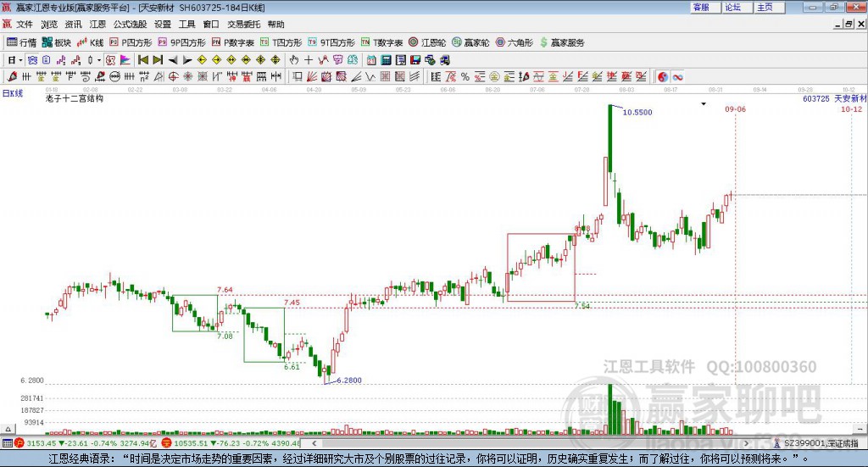Open the 江恩轮 Gann wheel
Image resolution: width=868 pixels, height=467 pixels.
tap(427, 42)
